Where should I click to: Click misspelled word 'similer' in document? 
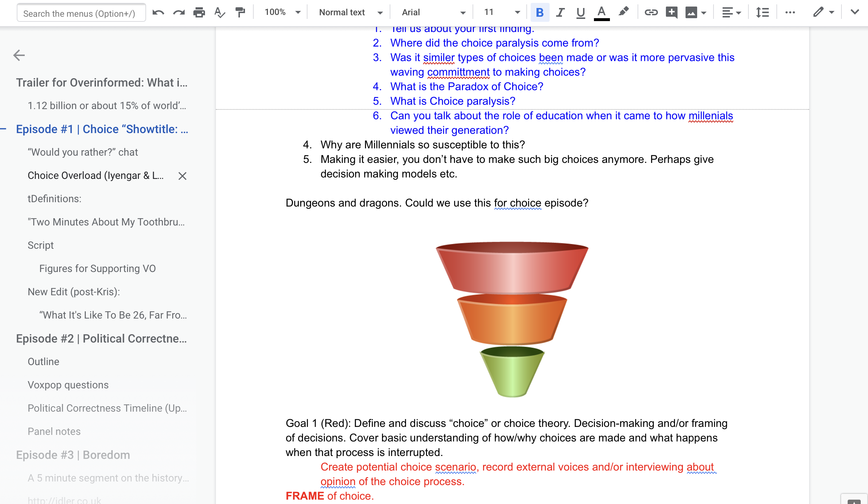439,57
